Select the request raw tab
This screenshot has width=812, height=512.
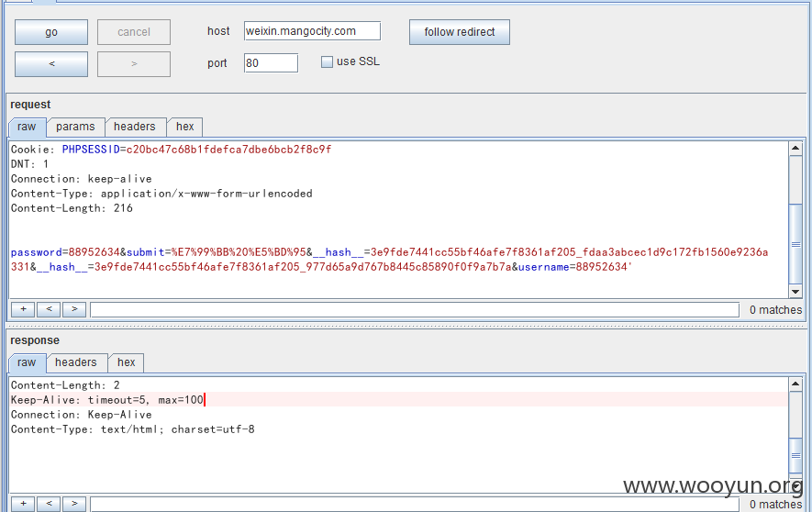(27, 127)
